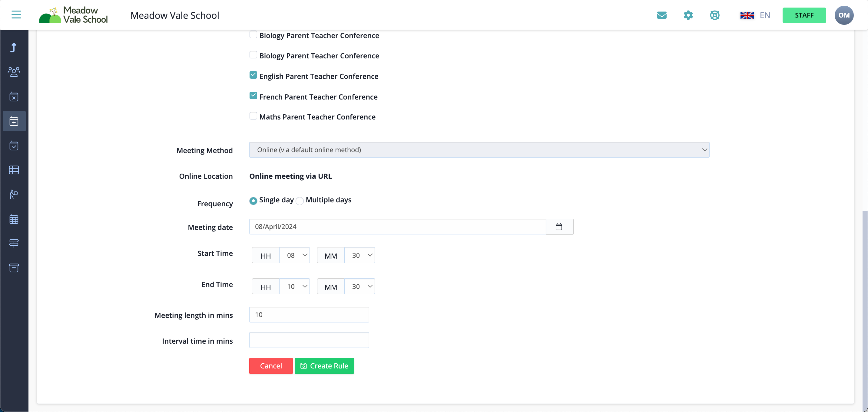
Task: Check the first Biology Parent Teacher Conference
Action: 253,35
